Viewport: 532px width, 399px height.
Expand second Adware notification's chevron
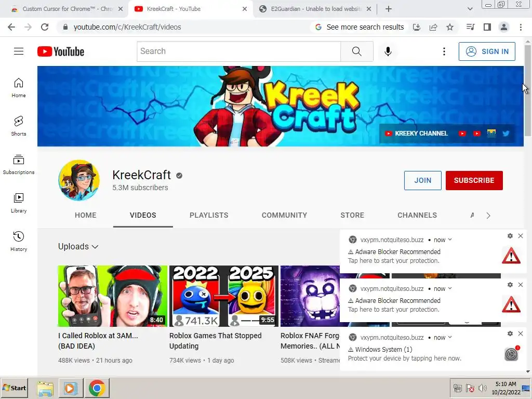click(x=450, y=288)
